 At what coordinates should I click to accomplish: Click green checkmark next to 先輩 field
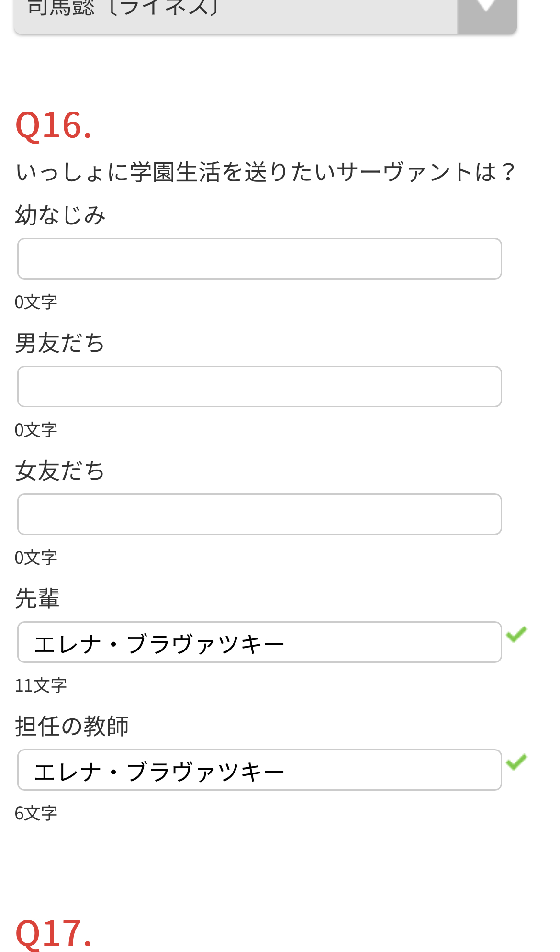point(516,635)
